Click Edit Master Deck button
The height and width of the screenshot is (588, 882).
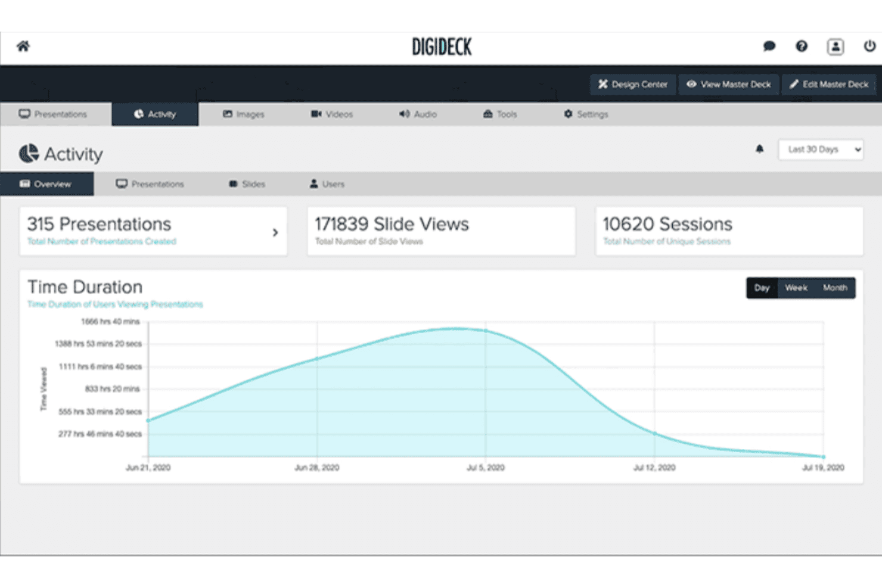point(829,85)
